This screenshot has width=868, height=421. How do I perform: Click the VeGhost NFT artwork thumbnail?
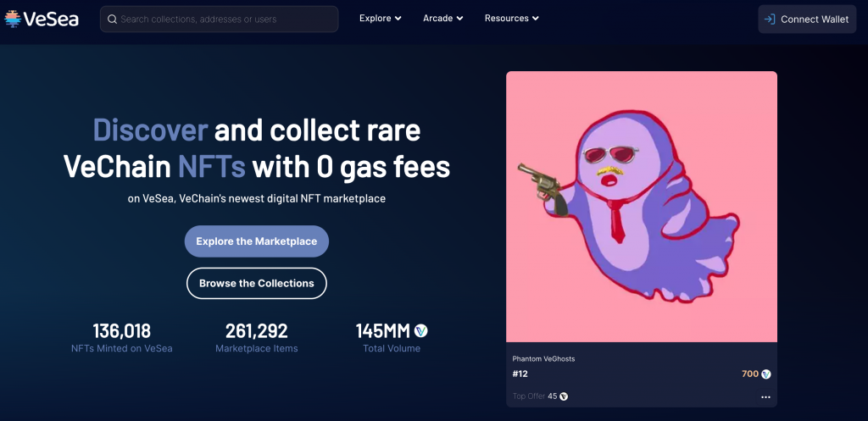[x=642, y=207]
